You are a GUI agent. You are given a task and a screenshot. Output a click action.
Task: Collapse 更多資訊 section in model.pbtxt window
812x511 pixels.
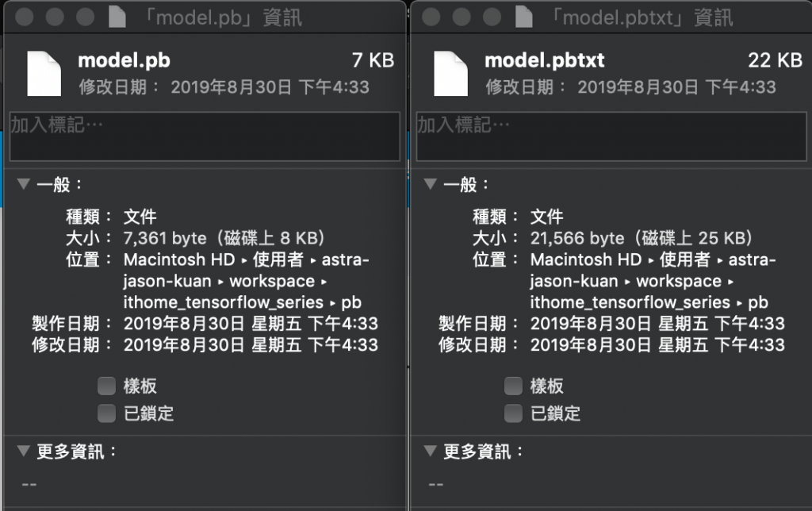(x=430, y=451)
